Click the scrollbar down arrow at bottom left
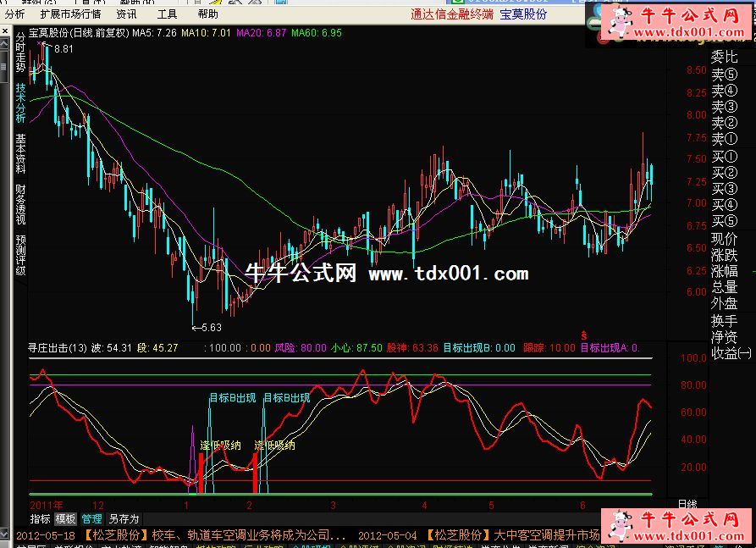The image size is (756, 548). pos(4,534)
